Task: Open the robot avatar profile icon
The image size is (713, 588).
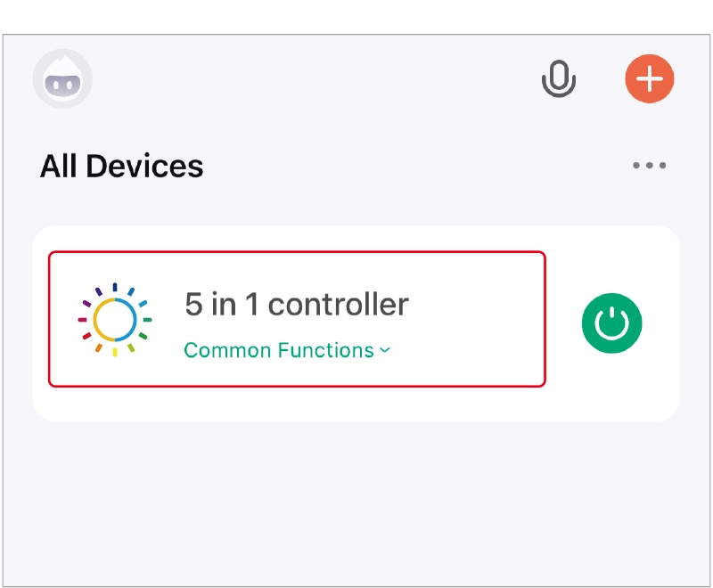Action: coord(62,78)
